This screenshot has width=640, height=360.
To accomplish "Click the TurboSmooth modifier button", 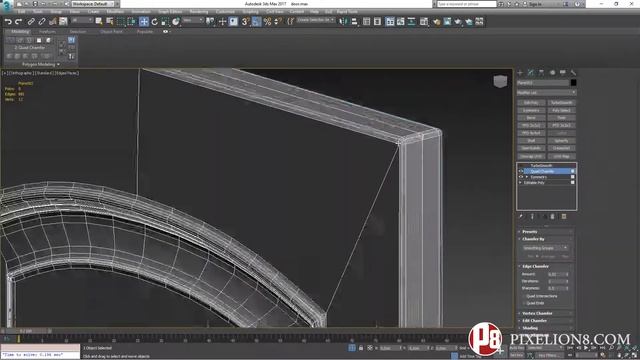I will pos(561,103).
